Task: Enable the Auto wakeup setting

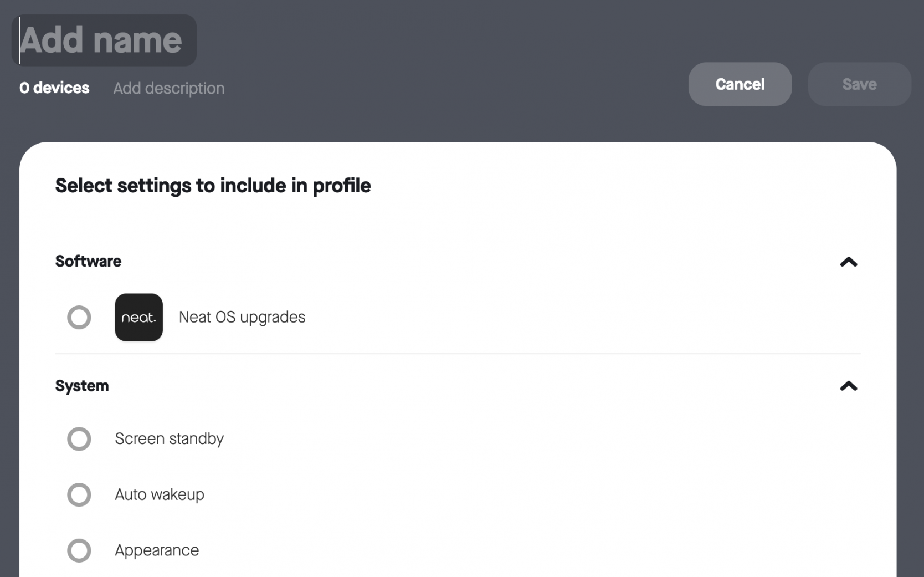Action: 79,494
